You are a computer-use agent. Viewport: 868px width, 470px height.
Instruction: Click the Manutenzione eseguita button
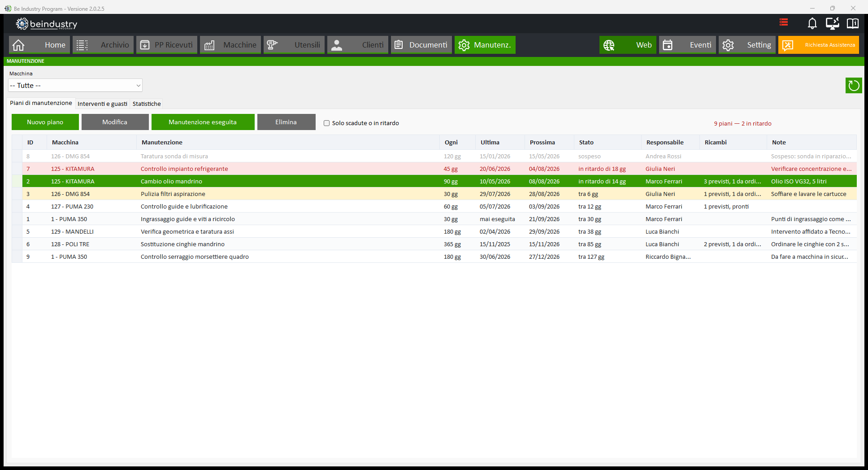[203, 122]
